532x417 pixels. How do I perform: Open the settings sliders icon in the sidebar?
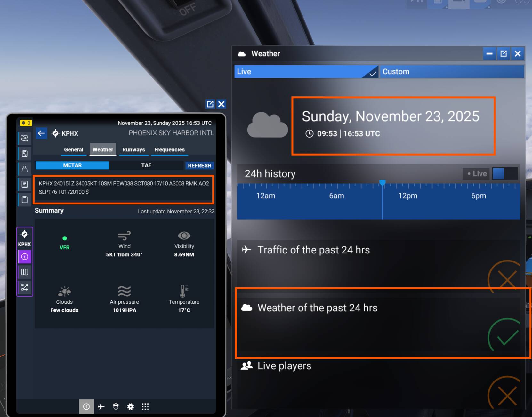click(x=25, y=138)
